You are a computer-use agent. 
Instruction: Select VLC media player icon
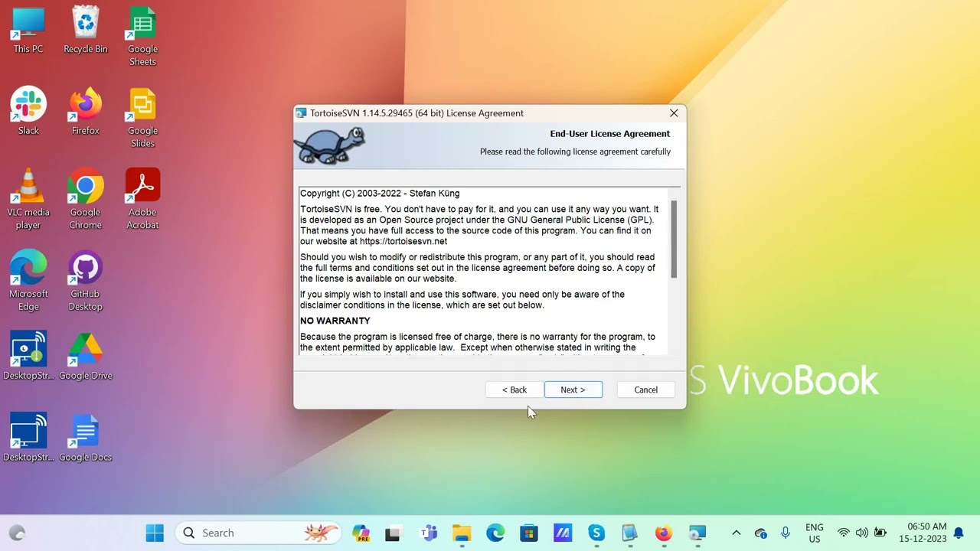pyautogui.click(x=28, y=199)
